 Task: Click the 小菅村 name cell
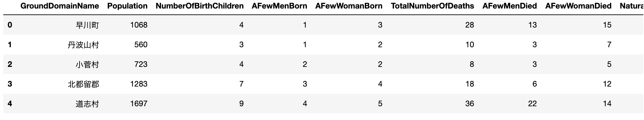pyautogui.click(x=87, y=65)
